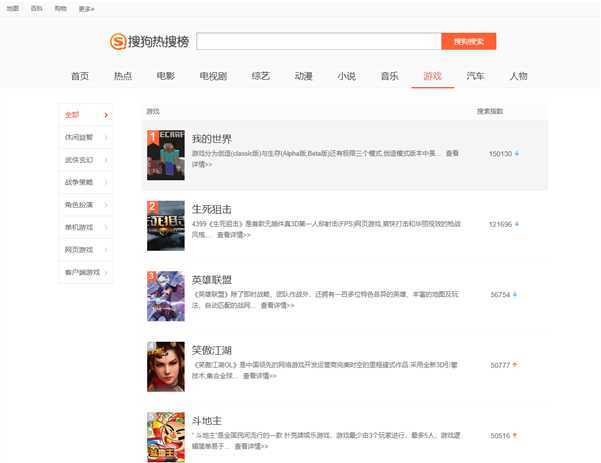
Task: Focus the hot search input box
Action: pos(319,41)
